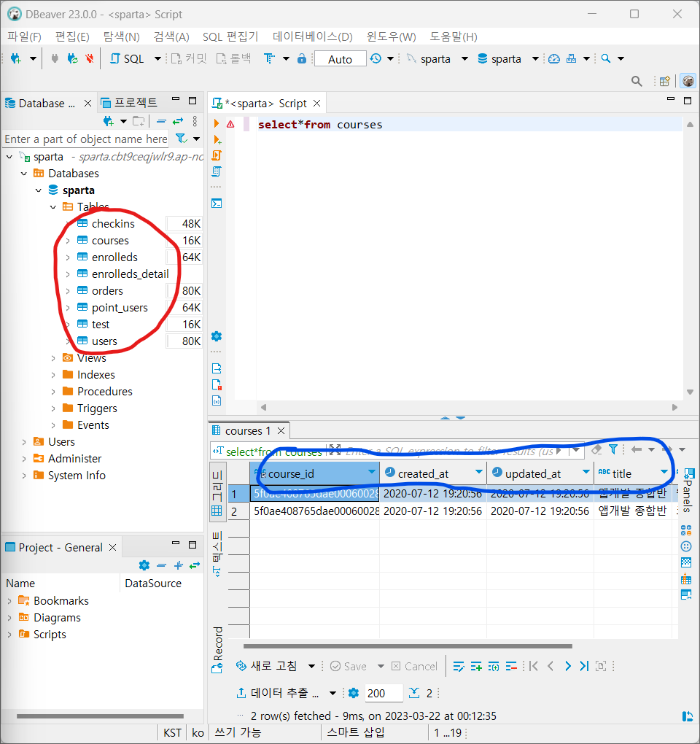Open the created_at column dropdown arrow
The width and height of the screenshot is (700, 744).
[479, 472]
